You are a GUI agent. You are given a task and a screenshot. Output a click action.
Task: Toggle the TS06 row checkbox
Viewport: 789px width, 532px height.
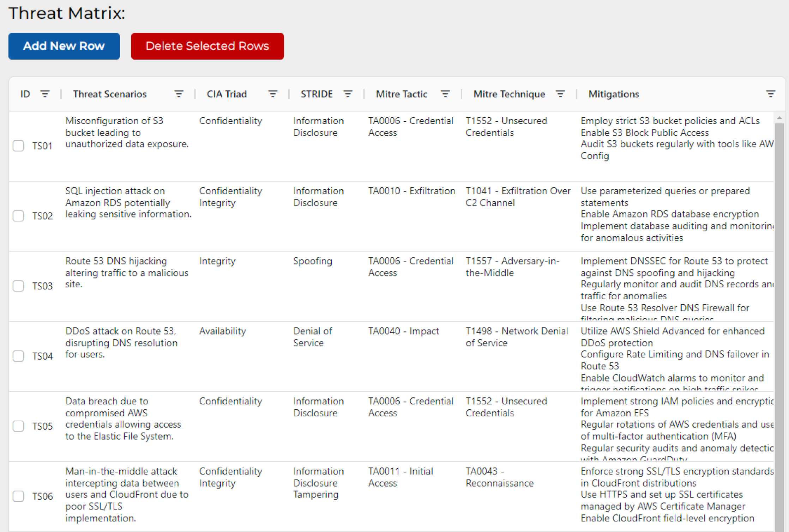18,496
